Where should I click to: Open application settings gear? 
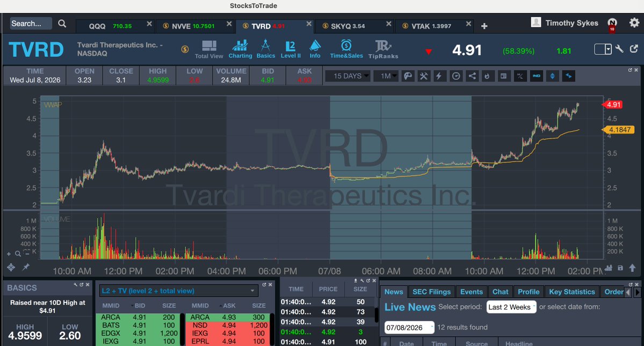click(x=634, y=23)
